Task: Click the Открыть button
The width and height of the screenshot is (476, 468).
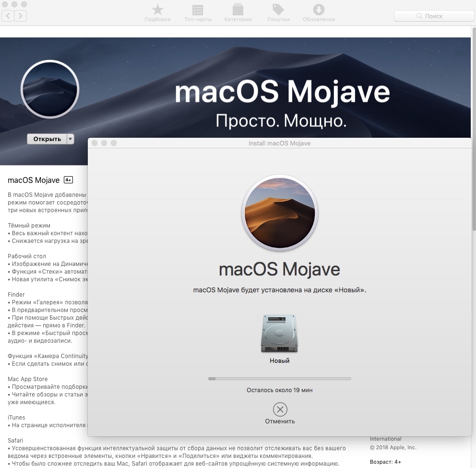Action: click(47, 139)
